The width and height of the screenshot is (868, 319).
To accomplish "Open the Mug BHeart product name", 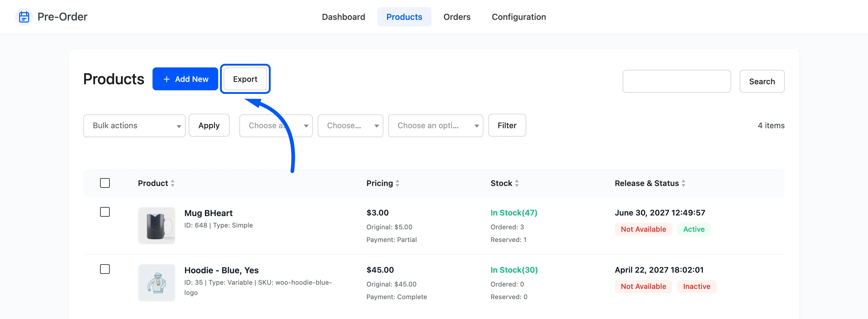I will click(x=208, y=213).
